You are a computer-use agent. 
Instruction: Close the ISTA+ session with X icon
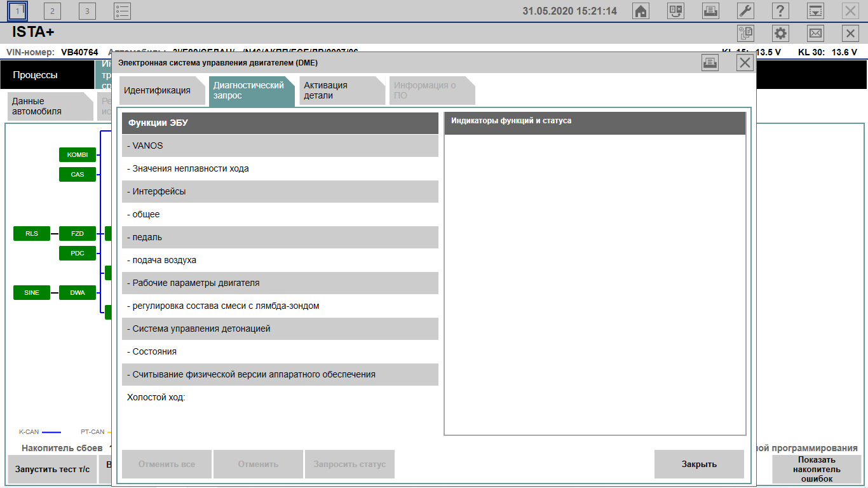point(850,34)
